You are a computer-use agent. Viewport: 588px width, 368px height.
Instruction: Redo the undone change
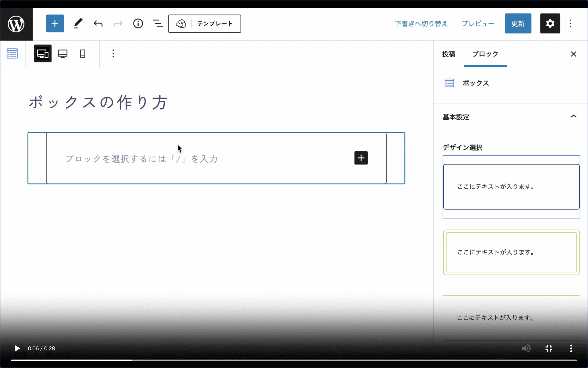(x=118, y=24)
